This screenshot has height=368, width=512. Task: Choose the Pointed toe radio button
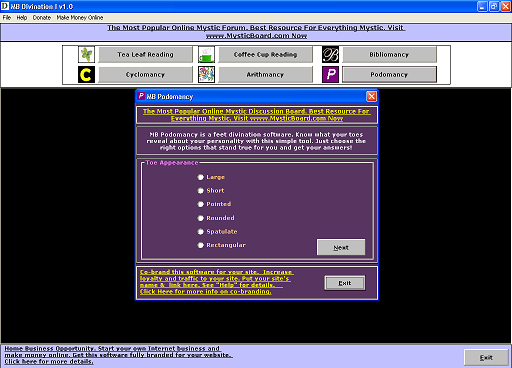tap(214, 204)
